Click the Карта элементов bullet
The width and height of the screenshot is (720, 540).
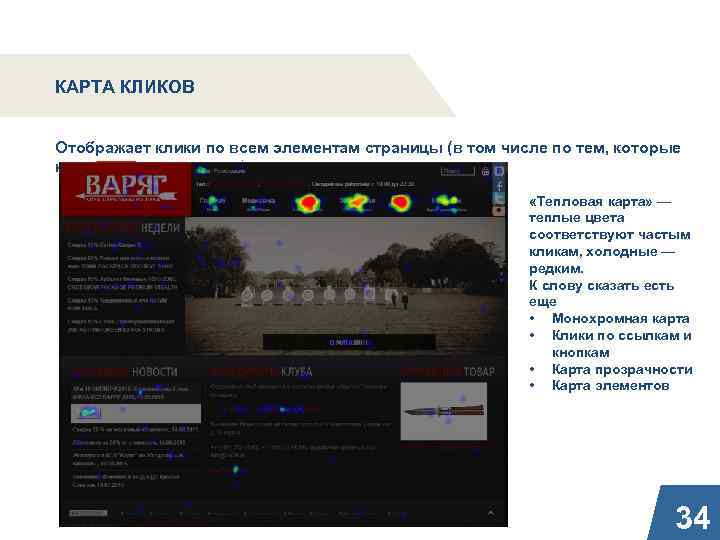610,385
